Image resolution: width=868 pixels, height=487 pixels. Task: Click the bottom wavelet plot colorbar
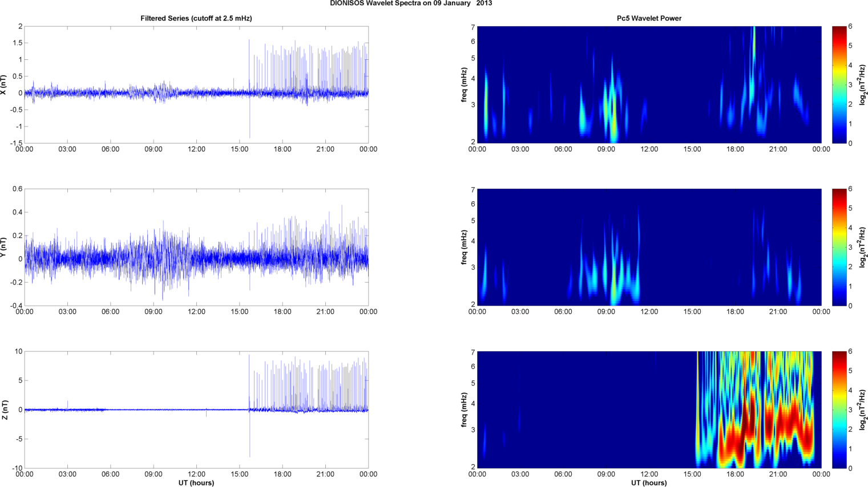click(x=839, y=409)
